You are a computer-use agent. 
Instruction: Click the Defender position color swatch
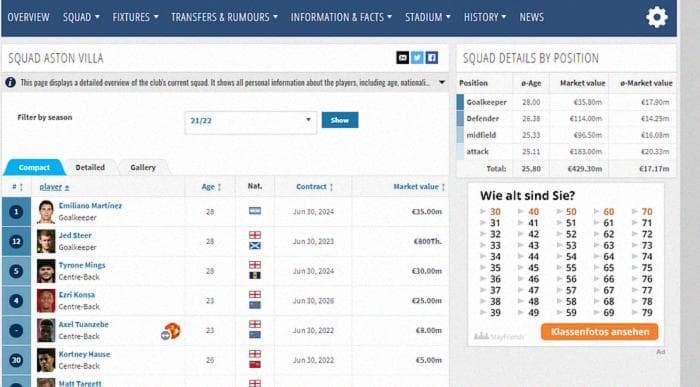pyautogui.click(x=460, y=118)
